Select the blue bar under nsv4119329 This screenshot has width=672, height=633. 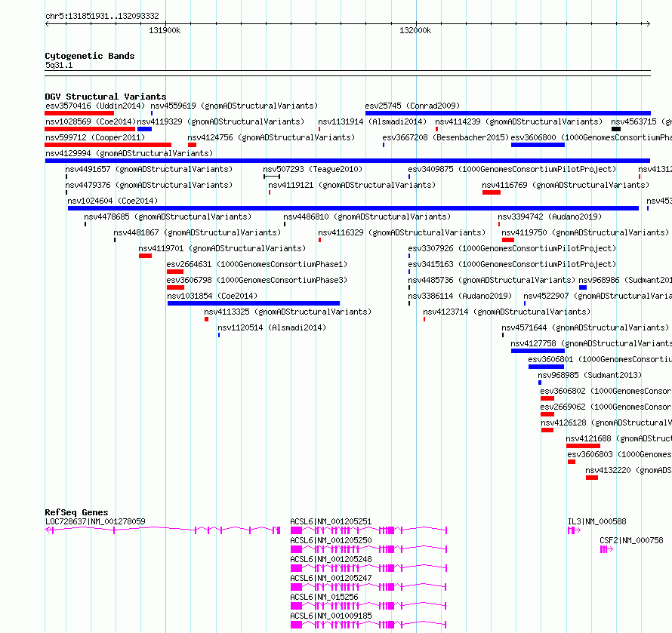(x=144, y=129)
